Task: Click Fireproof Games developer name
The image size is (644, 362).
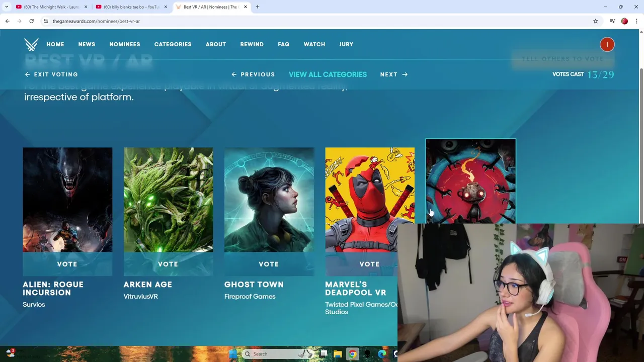Action: [250, 296]
